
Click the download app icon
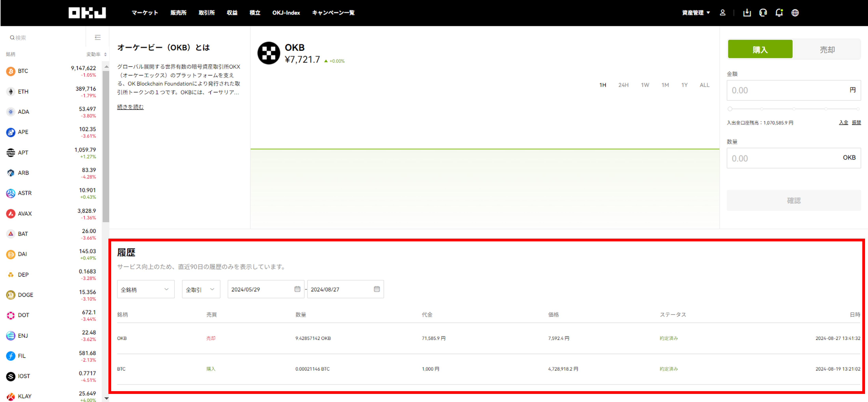point(747,13)
